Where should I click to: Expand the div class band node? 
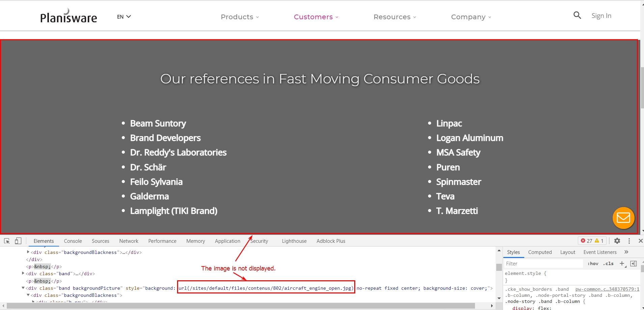[x=23, y=273]
